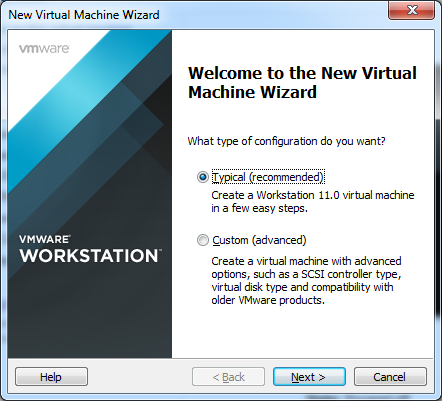The width and height of the screenshot is (442, 401).
Task: Click the 'Welcome to the New Virtual Machine Wizard' heading
Action: coord(302,82)
